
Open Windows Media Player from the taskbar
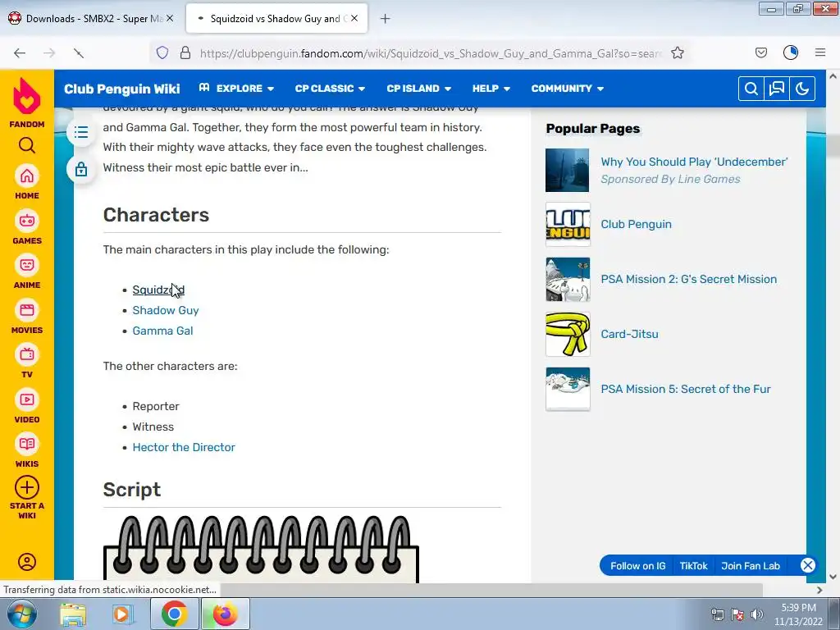(x=122, y=614)
